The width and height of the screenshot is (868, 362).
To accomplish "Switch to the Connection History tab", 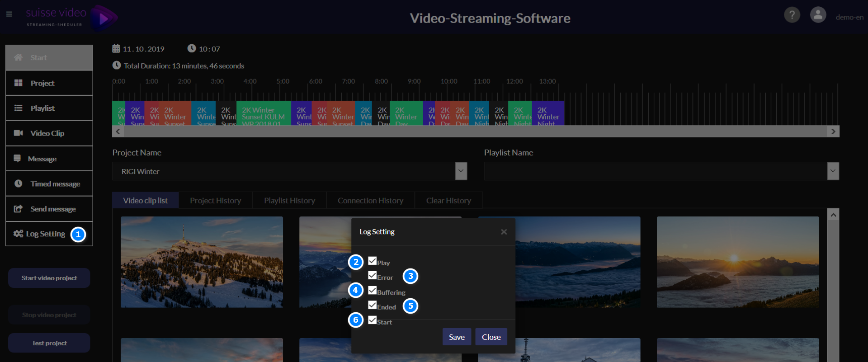I will 370,200.
